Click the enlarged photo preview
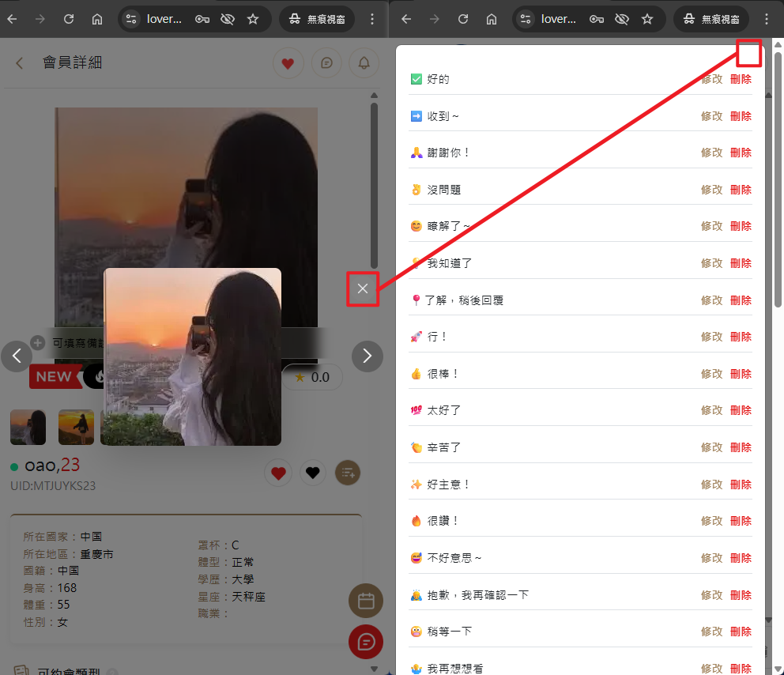This screenshot has height=675, width=784. click(x=193, y=356)
